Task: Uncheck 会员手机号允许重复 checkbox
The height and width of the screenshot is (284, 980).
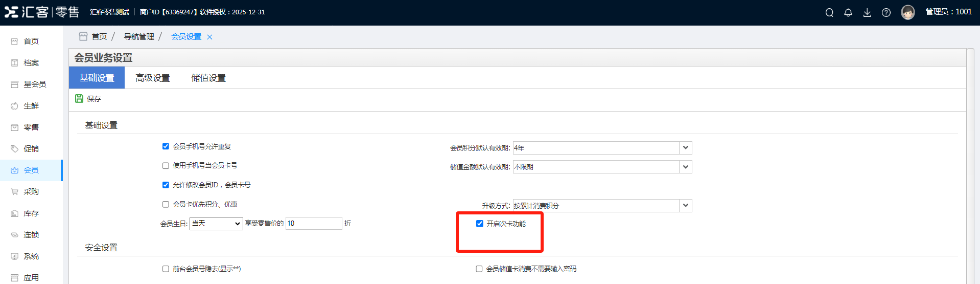Action: pyautogui.click(x=166, y=146)
